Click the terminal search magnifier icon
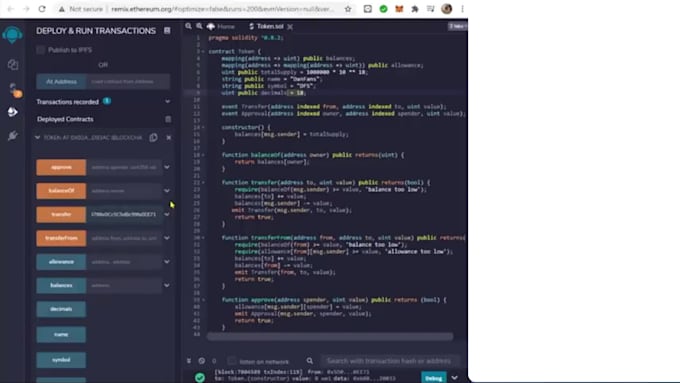The width and height of the screenshot is (680, 383). point(310,360)
